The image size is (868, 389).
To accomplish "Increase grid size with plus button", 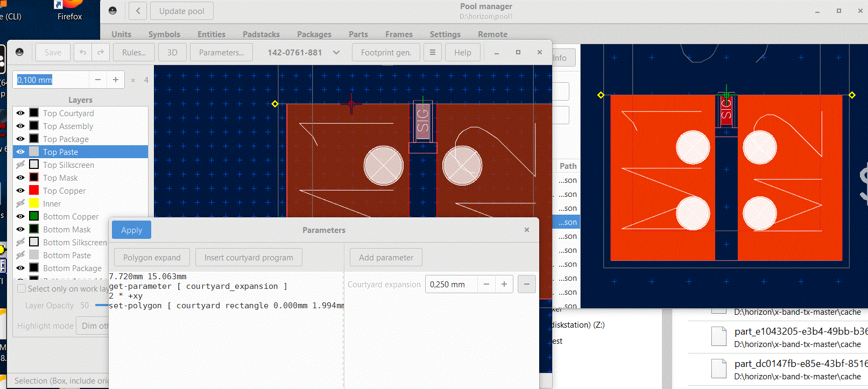I will pyautogui.click(x=115, y=80).
